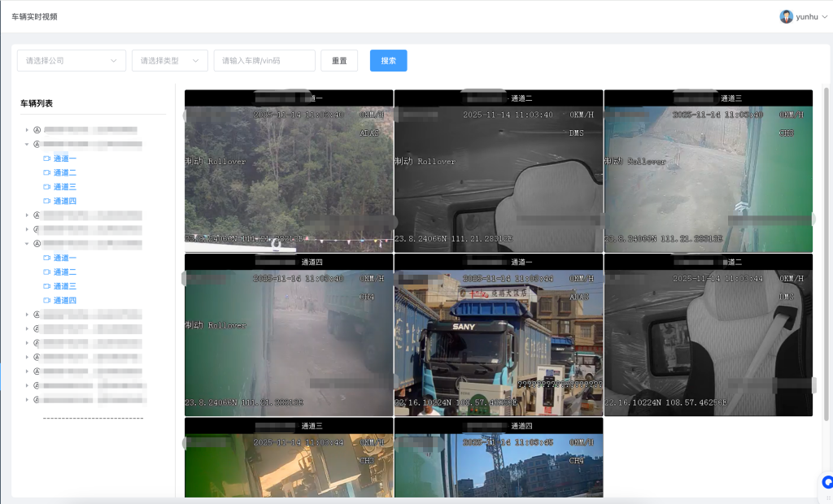Image resolution: width=833 pixels, height=504 pixels.
Task: Click the plate/VIN search input field
Action: coord(264,61)
